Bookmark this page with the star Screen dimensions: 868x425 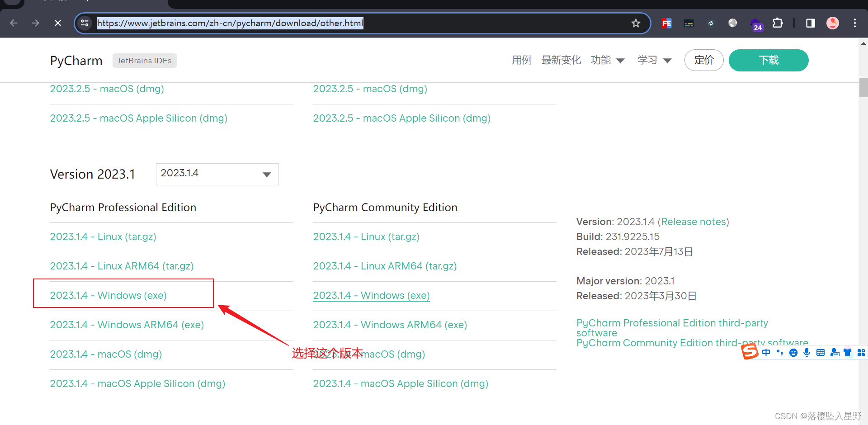(x=636, y=23)
